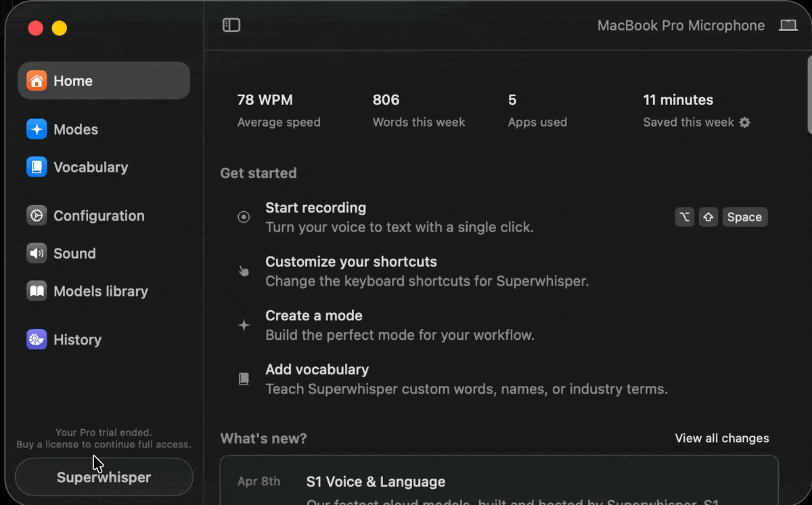This screenshot has height=505, width=812.
Task: Open the History label in sidebar
Action: pyautogui.click(x=77, y=340)
